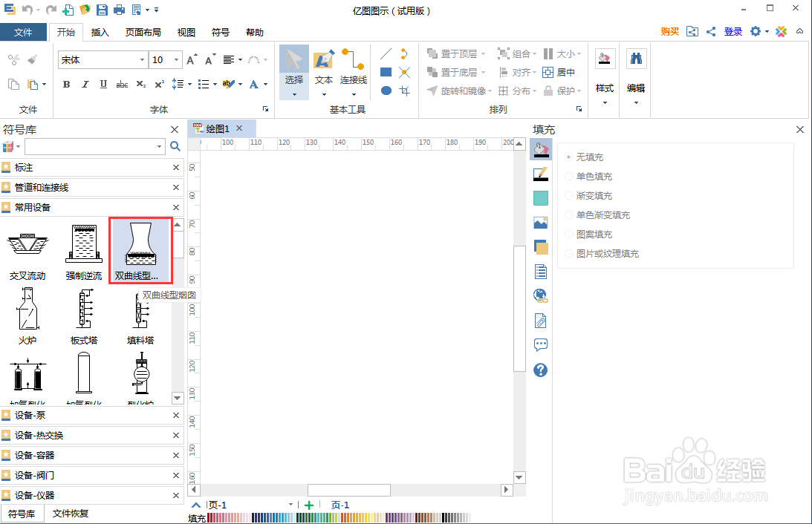Screen dimensions: 812x524
Task: Select the 板式塔 symbol
Action: tap(84, 316)
